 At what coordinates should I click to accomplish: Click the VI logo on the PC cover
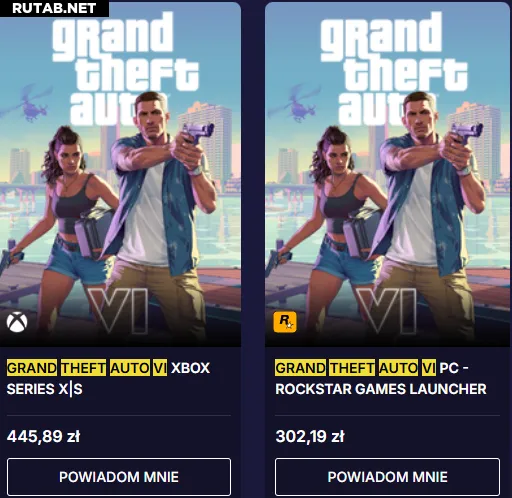point(386,311)
